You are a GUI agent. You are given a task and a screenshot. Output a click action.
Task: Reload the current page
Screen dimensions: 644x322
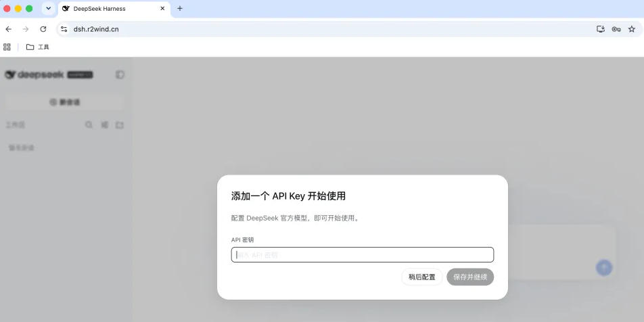(43, 29)
